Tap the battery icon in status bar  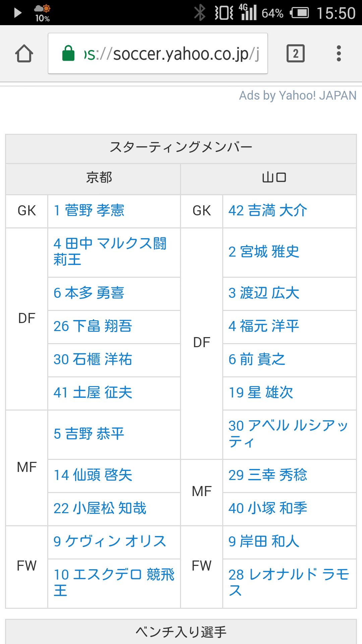pyautogui.click(x=300, y=13)
